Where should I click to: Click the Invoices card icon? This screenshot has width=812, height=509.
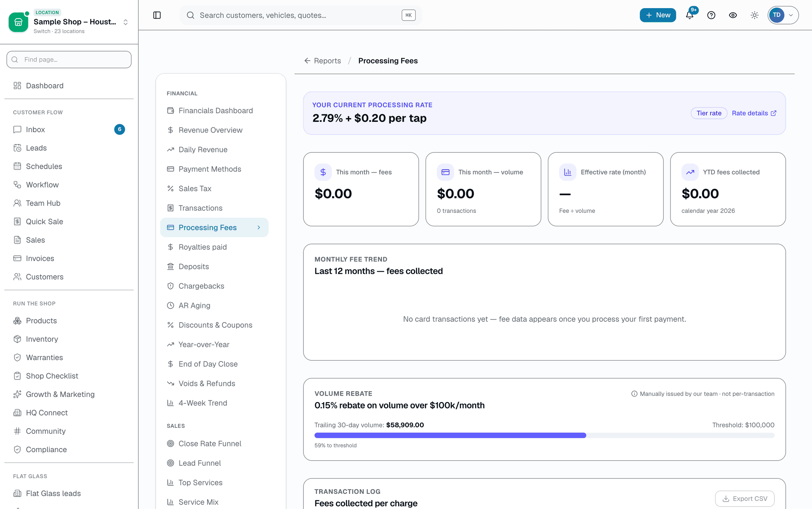pyautogui.click(x=17, y=259)
